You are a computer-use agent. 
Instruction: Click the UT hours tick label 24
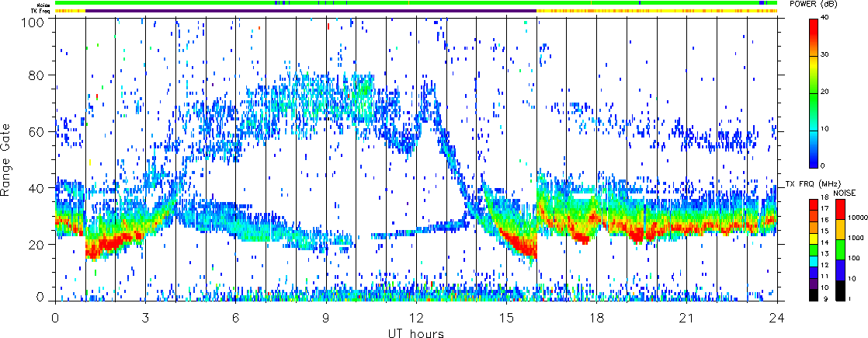coord(777,318)
